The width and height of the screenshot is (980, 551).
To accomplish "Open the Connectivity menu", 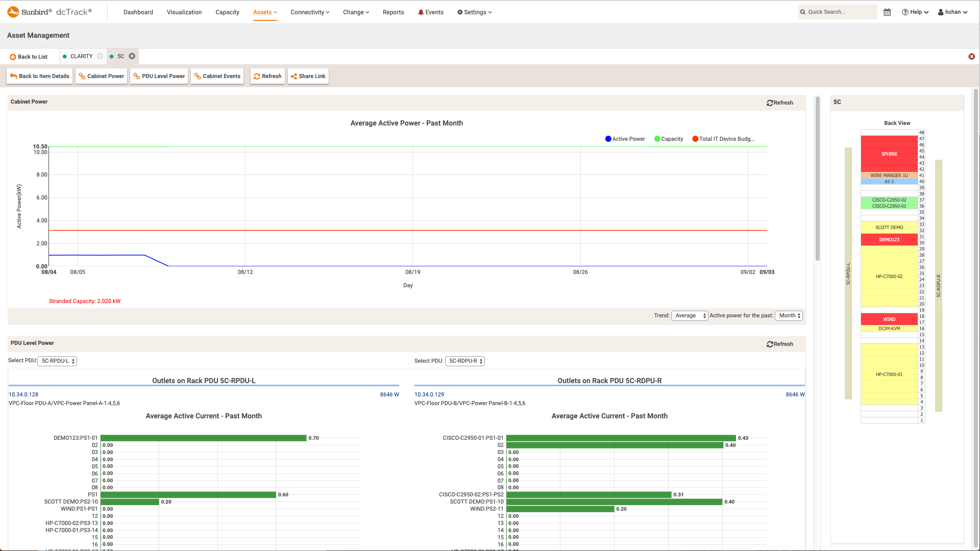I will coord(309,12).
